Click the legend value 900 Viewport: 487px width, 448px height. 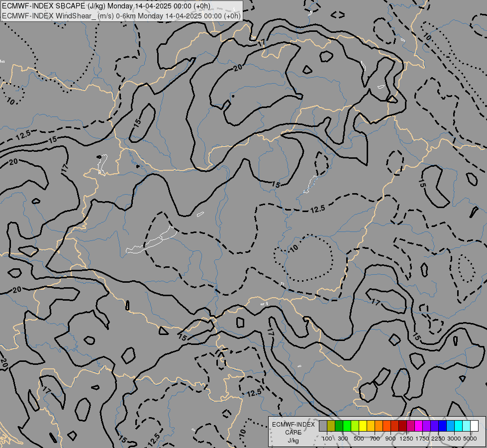click(x=390, y=439)
